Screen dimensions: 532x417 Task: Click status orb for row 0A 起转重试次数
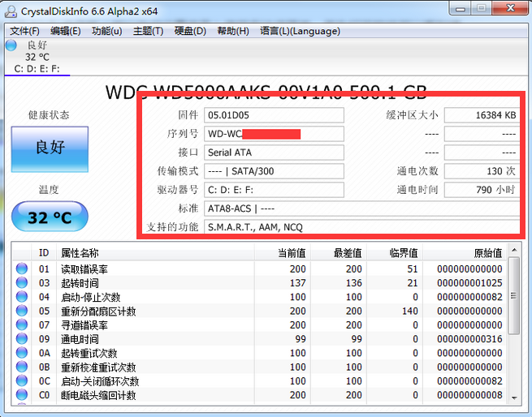22,353
